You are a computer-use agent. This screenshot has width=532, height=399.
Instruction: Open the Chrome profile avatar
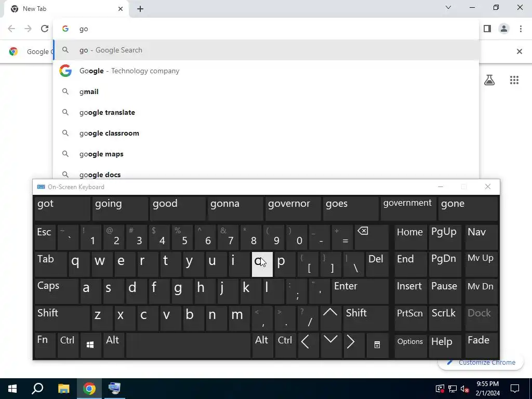point(504,29)
